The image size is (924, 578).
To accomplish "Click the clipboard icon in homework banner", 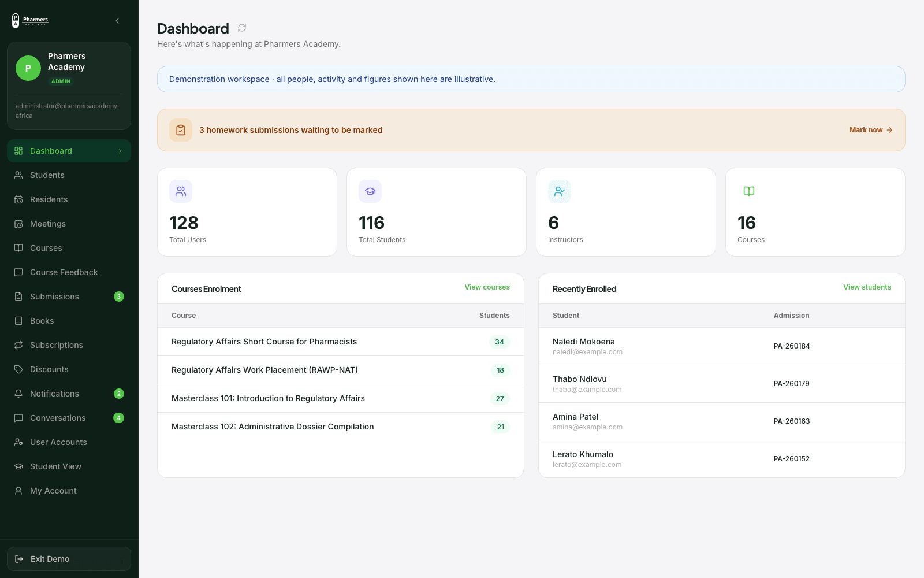I will pos(181,130).
